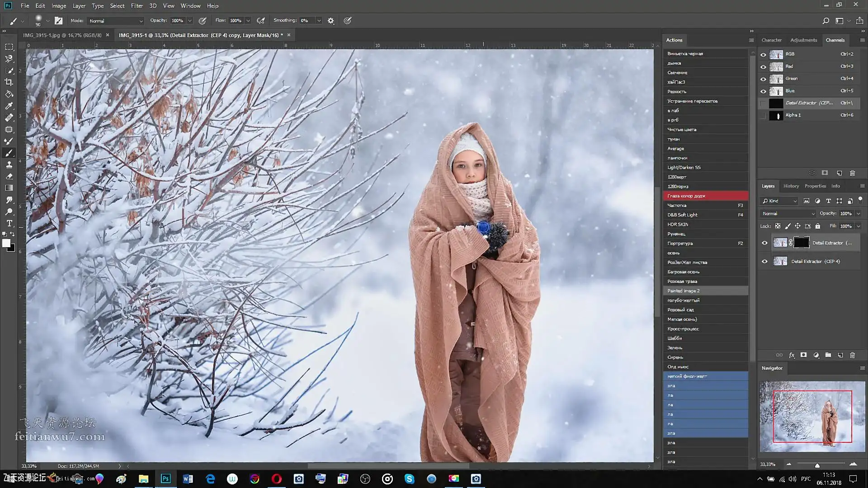868x488 pixels.
Task: Select the Eyedropper tool
Action: (9, 106)
